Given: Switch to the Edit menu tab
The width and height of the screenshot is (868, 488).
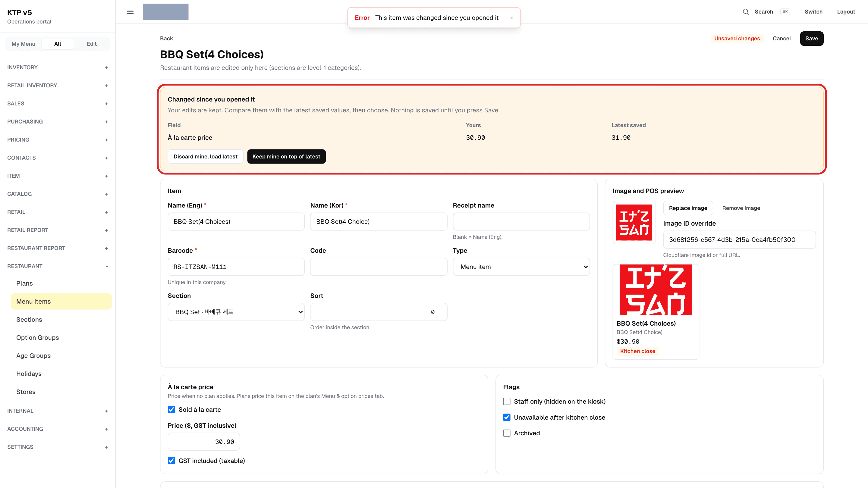Looking at the screenshot, I should click(x=92, y=44).
